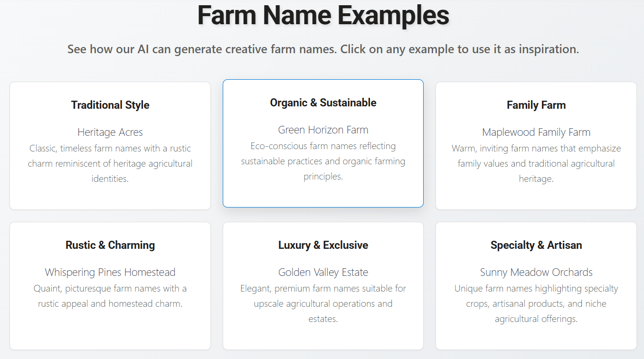This screenshot has width=644, height=359.
Task: Select the Traditional Style example card
Action: tap(110, 145)
